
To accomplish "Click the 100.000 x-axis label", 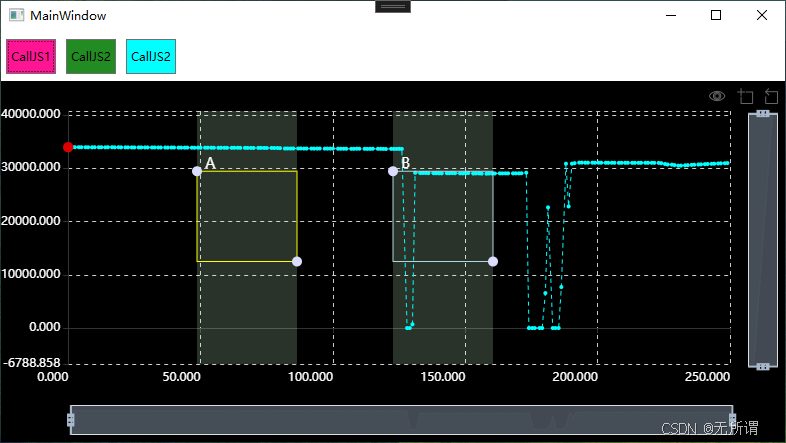I will click(310, 376).
